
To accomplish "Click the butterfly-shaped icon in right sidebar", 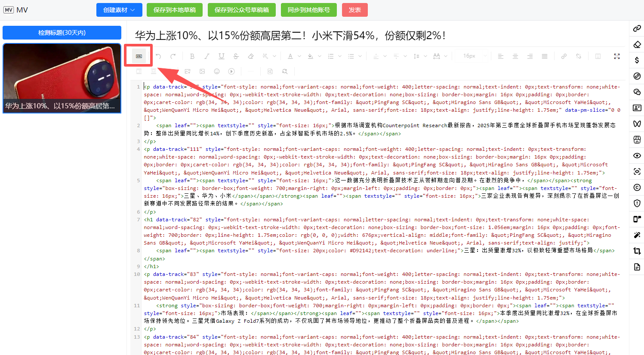I will point(637,124).
